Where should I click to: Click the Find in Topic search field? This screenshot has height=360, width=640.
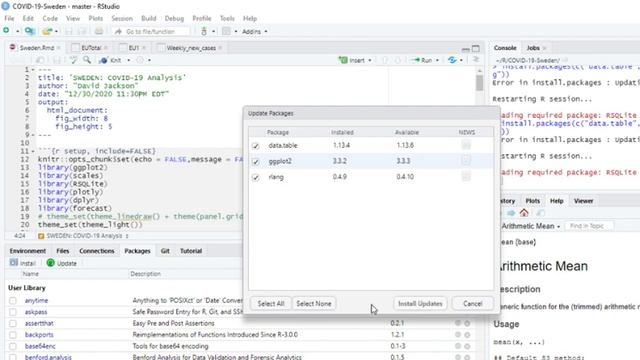(588, 226)
